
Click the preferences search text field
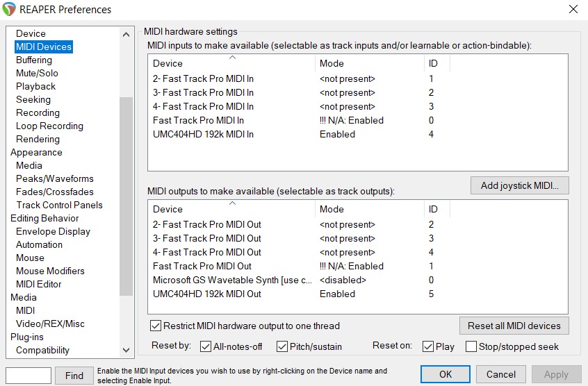pos(28,376)
